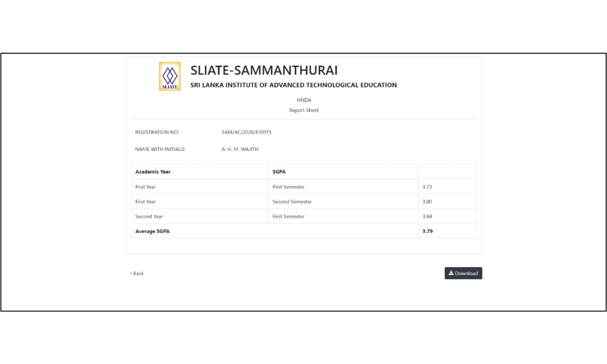This screenshot has height=364, width=607.
Task: Click the REGISTRATION NO label
Action: tap(157, 132)
